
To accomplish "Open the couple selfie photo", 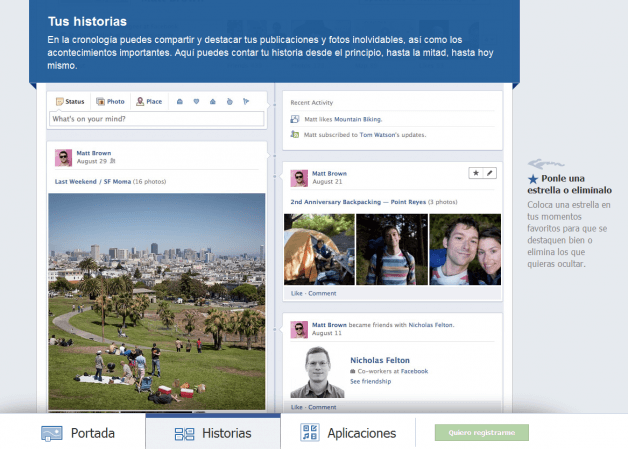I will point(465,250).
